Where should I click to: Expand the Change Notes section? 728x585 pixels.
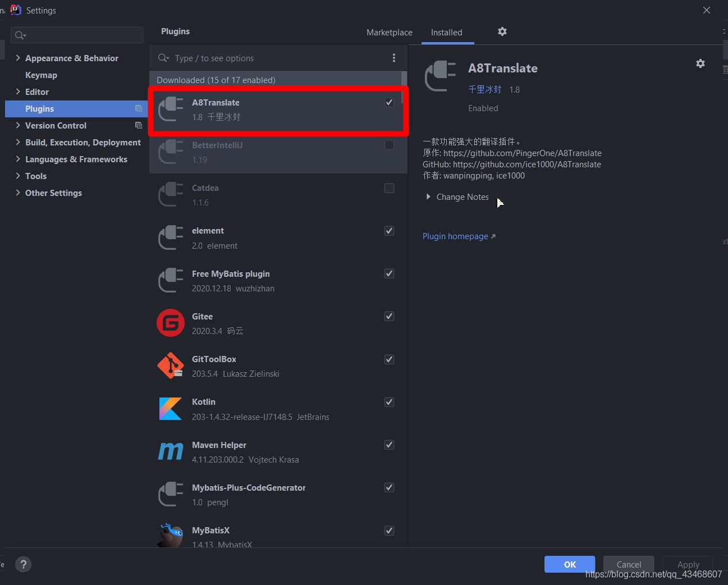tap(428, 196)
